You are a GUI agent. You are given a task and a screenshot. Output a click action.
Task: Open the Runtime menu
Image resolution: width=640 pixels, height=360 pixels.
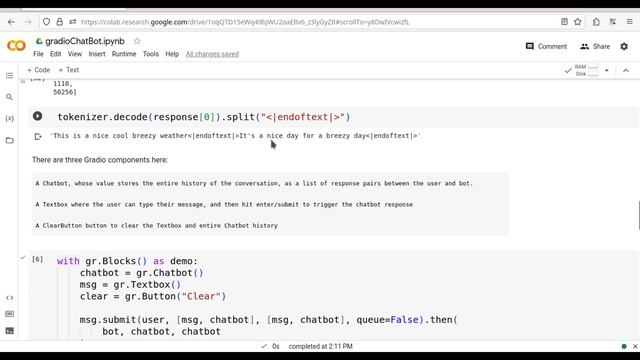pyautogui.click(x=124, y=54)
